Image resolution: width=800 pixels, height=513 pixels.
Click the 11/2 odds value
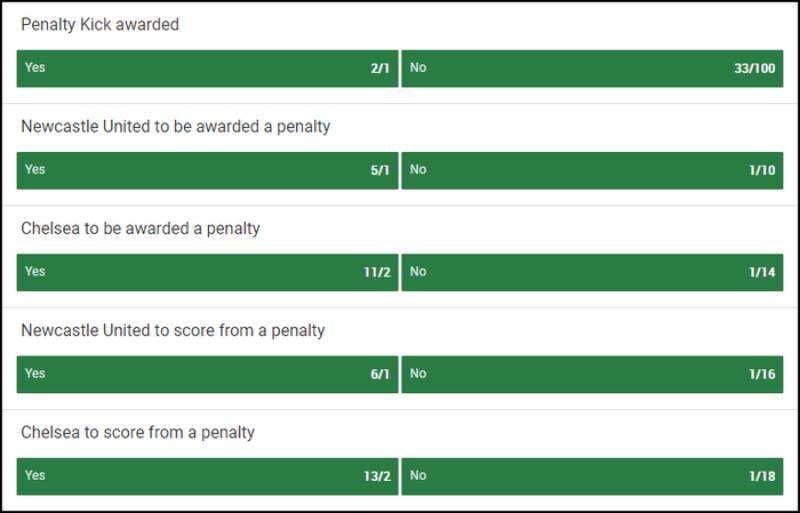coord(377,273)
